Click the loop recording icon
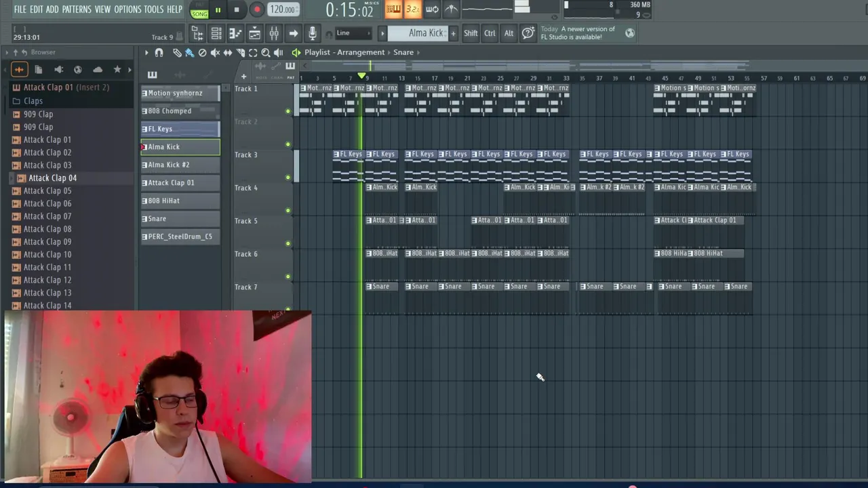The height and width of the screenshot is (488, 868). [x=432, y=9]
